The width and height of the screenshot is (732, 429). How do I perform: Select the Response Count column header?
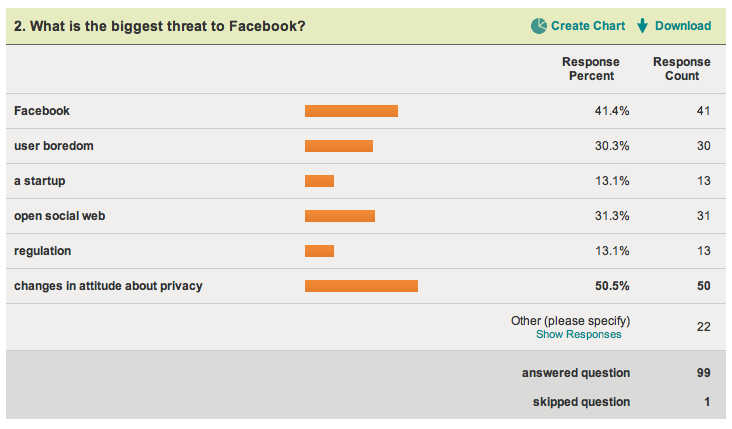click(681, 69)
